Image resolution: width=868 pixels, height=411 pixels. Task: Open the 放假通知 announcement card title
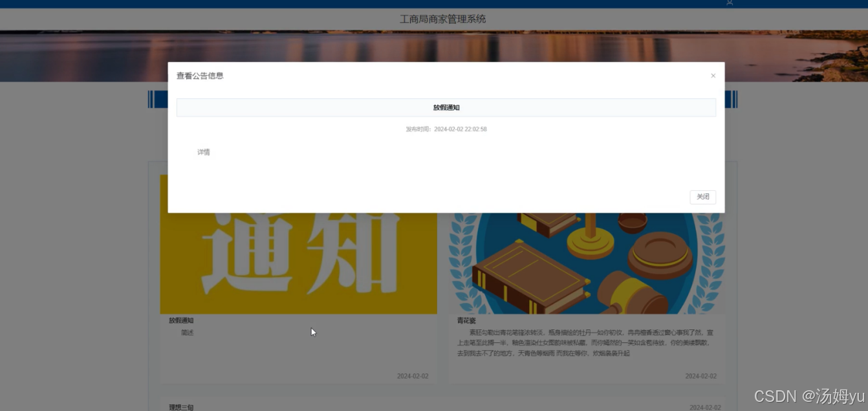181,320
